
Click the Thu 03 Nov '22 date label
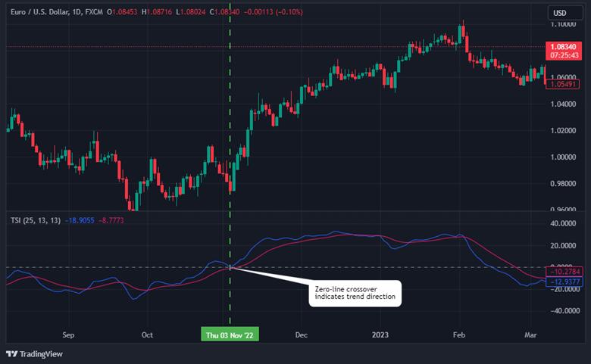230,334
